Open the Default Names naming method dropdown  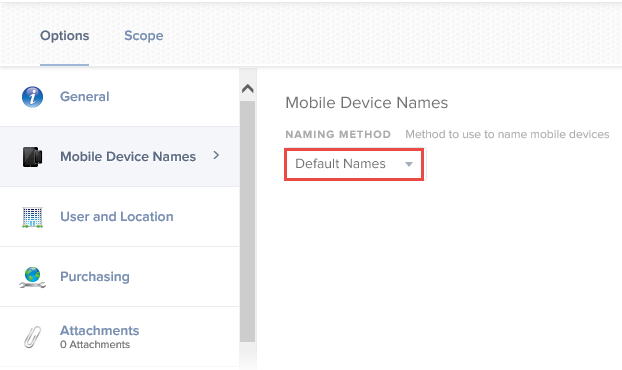(354, 164)
